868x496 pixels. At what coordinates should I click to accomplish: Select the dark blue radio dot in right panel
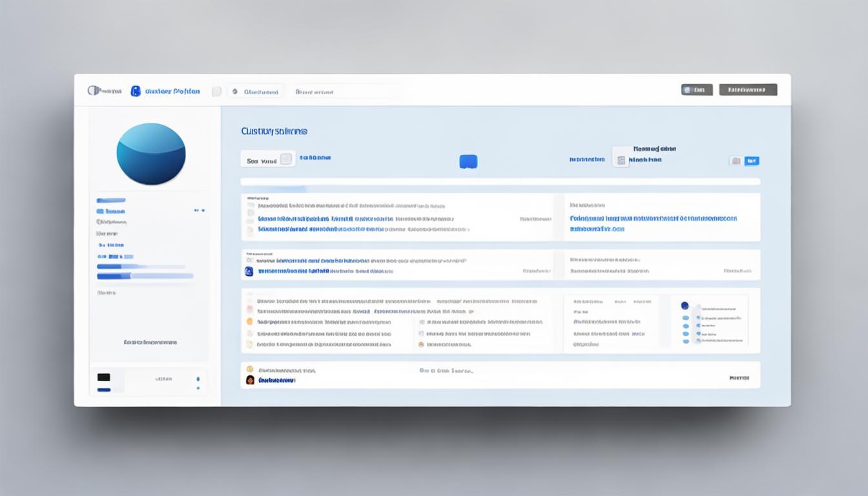pos(685,305)
